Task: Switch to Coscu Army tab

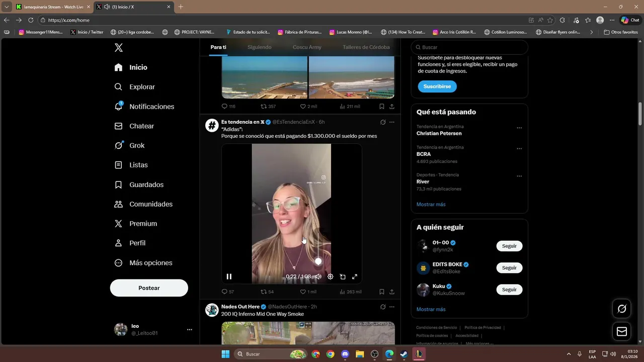Action: 307,47
